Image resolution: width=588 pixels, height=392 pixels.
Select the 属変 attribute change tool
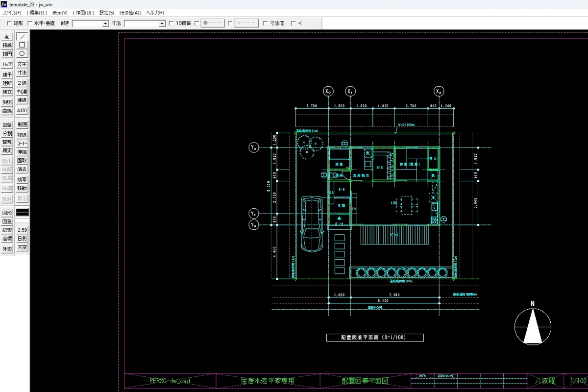click(x=7, y=150)
